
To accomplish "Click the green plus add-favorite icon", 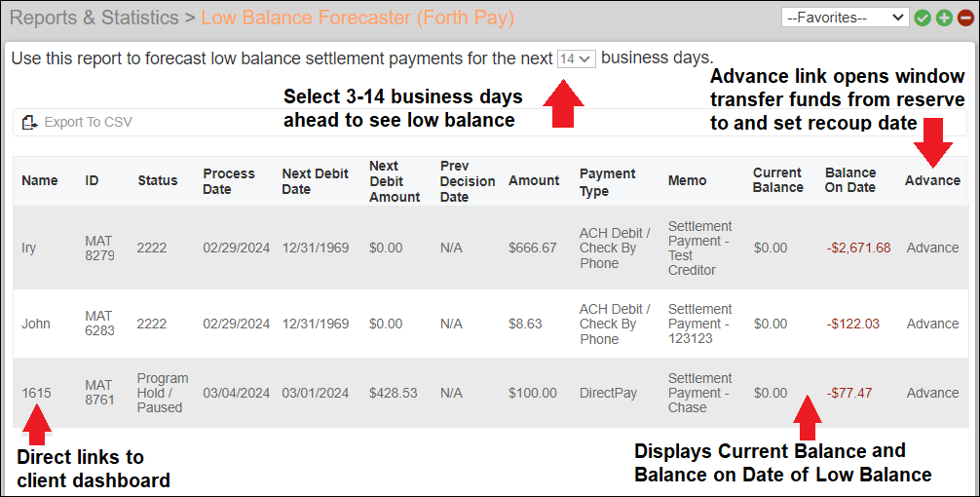I will pos(944,19).
